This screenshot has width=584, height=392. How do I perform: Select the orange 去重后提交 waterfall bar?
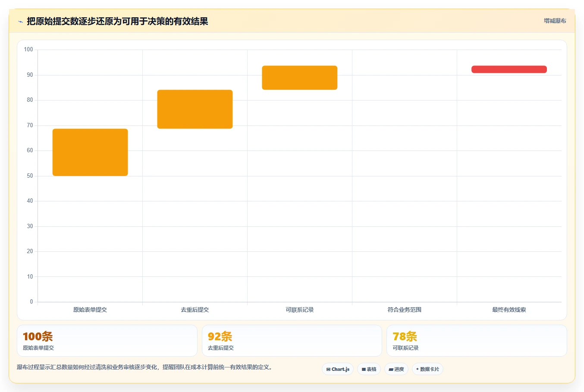pyautogui.click(x=195, y=109)
